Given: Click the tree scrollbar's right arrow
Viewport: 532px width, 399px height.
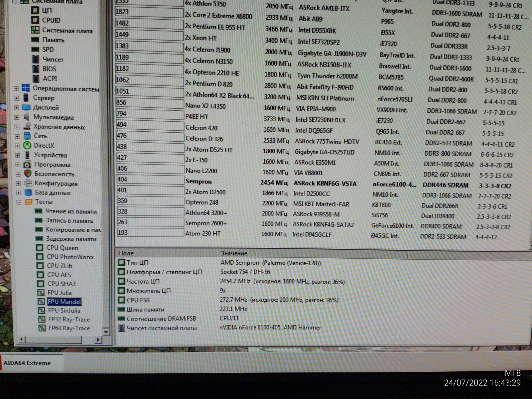Looking at the screenshot, I should pyautogui.click(x=98, y=340).
